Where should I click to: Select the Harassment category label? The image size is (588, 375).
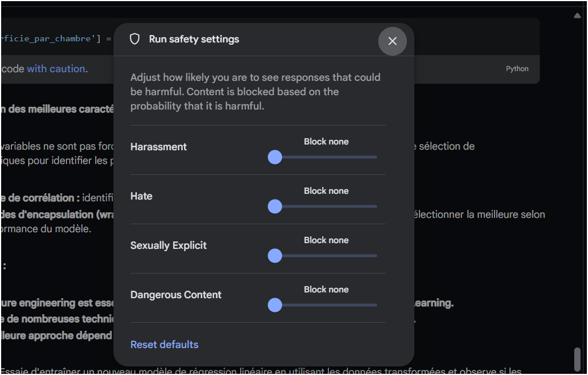tap(159, 147)
